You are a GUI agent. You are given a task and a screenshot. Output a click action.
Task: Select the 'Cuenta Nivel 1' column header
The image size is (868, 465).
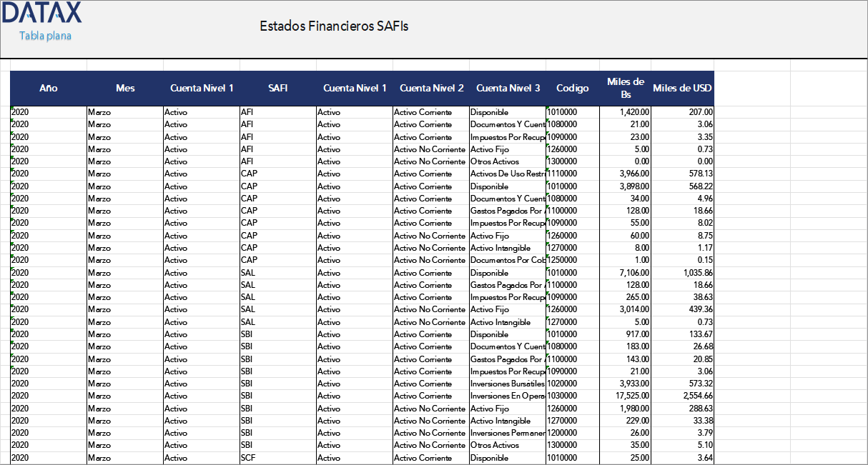tap(202, 88)
